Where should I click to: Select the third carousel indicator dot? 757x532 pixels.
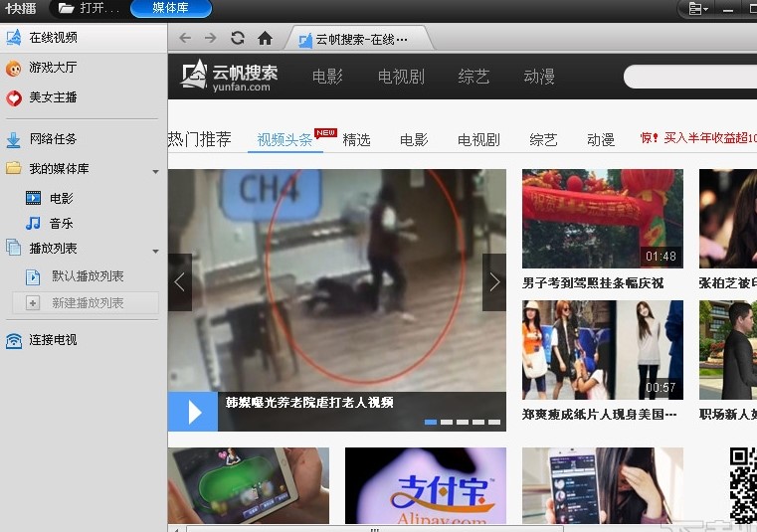tap(463, 422)
